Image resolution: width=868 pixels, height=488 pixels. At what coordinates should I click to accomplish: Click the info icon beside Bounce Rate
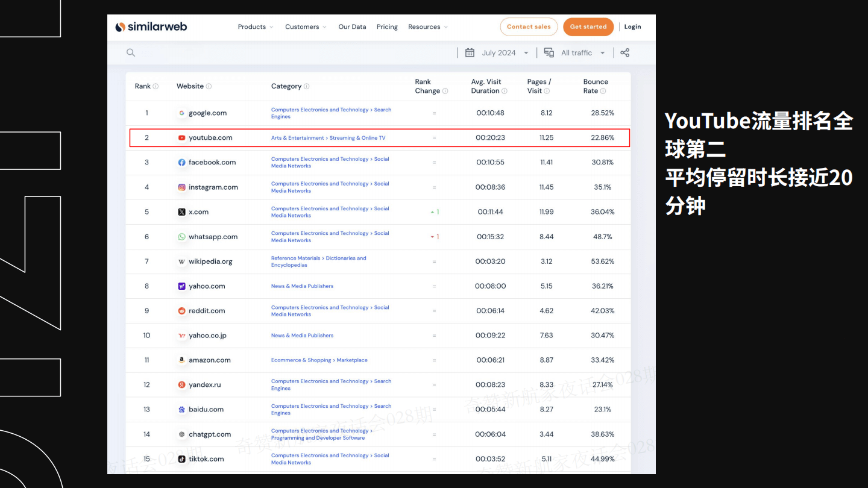point(603,91)
